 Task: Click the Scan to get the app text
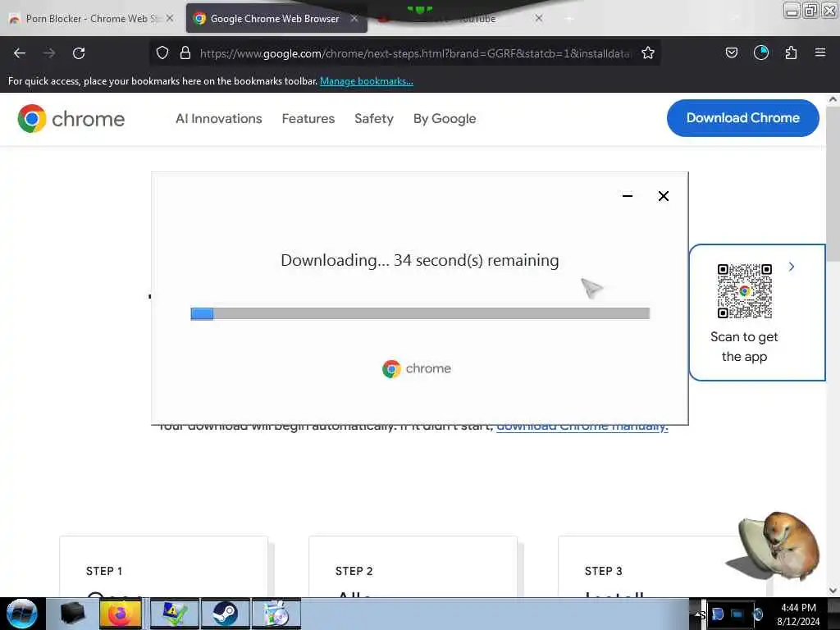point(744,347)
